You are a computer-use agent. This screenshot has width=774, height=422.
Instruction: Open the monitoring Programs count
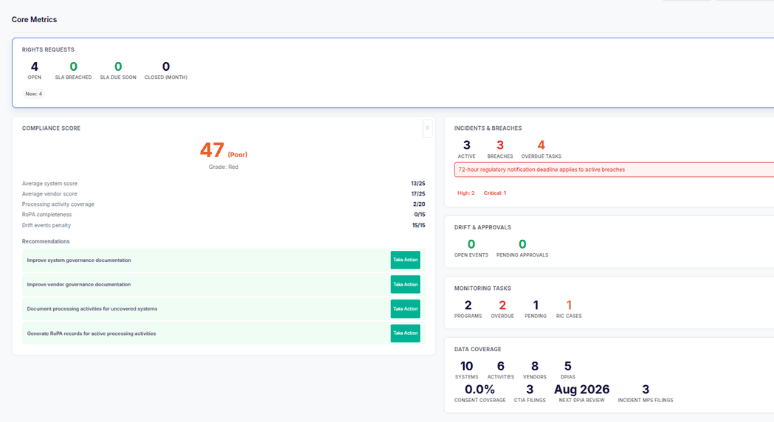click(468, 309)
